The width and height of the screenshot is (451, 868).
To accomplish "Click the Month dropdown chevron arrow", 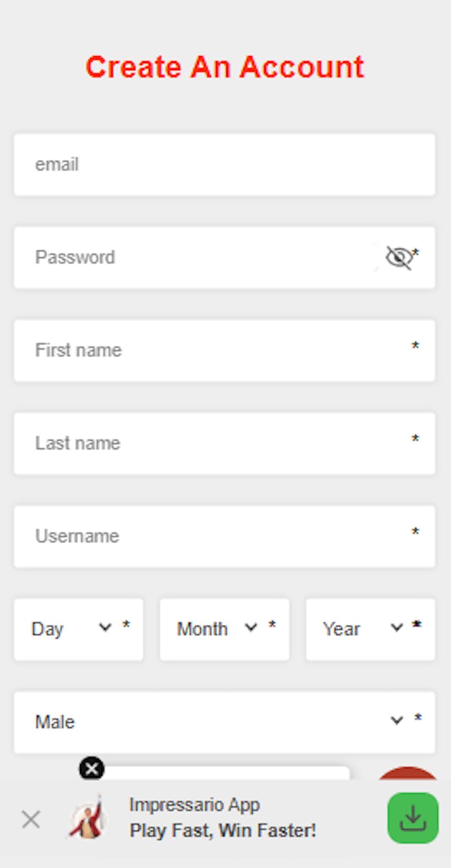I will pyautogui.click(x=251, y=628).
